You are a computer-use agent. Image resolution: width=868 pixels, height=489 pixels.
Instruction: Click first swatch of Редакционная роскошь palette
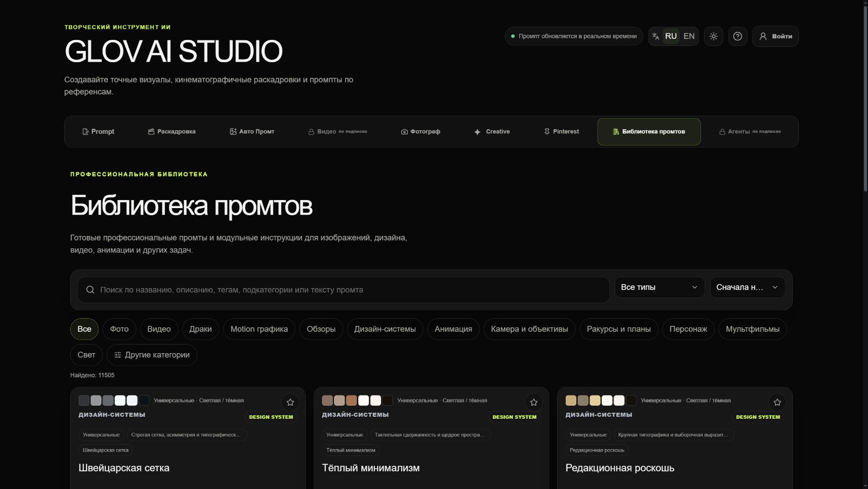click(571, 401)
